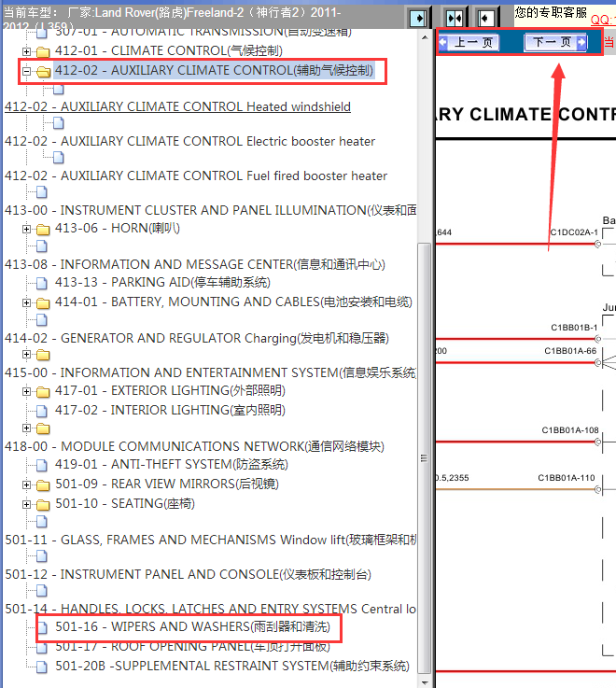Click the first arrow panel icon in toolbar

point(418,18)
